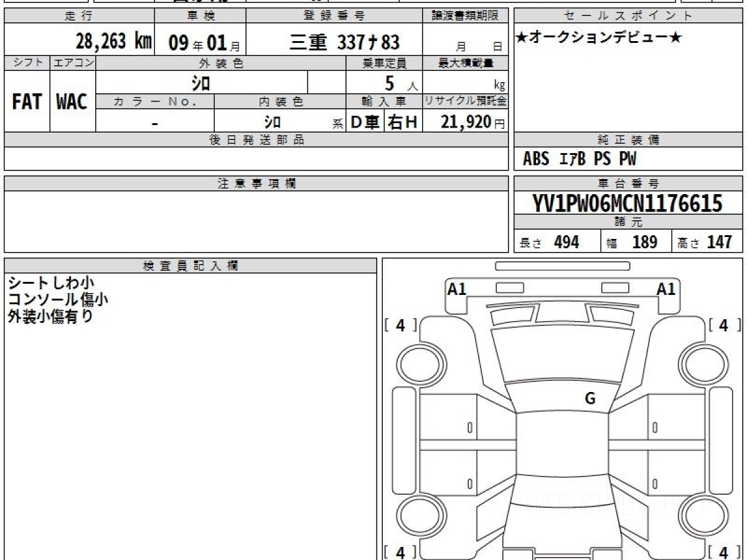This screenshot has width=747, height=560.
Task: Click the G damage mark on the diagram
Action: (x=590, y=399)
